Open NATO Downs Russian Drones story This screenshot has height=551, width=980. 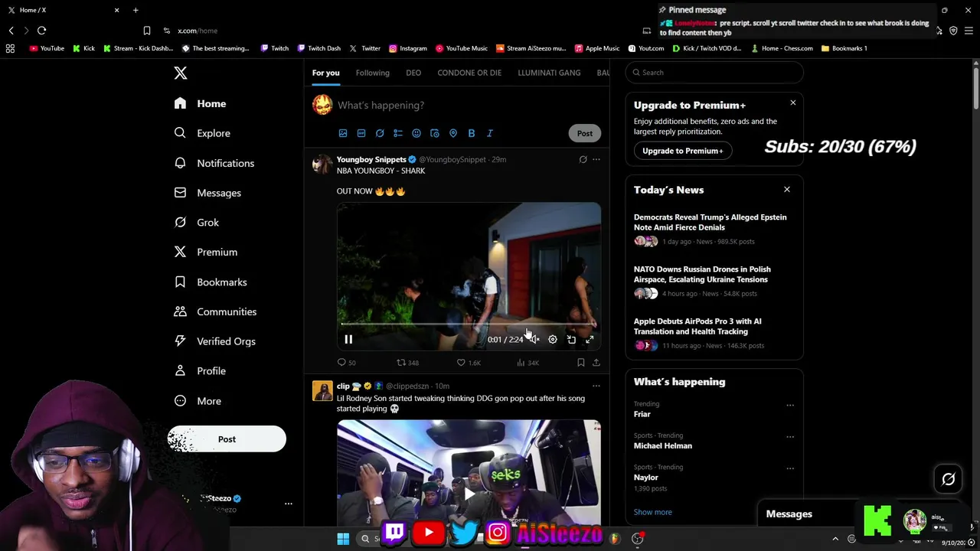pos(702,274)
